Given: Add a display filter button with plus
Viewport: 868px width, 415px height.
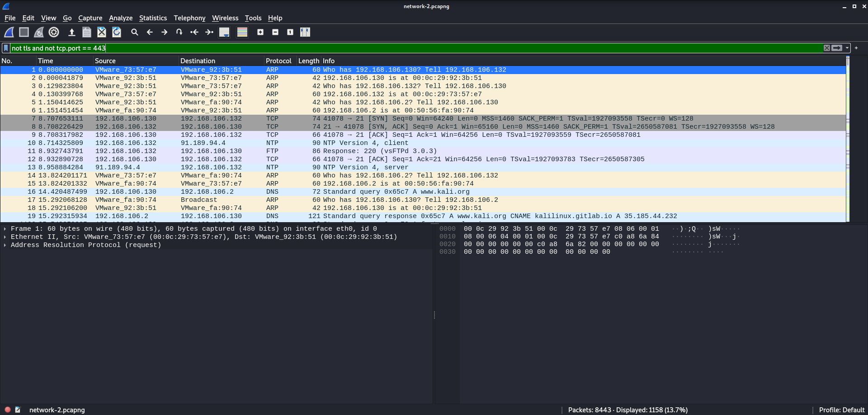Looking at the screenshot, I should (856, 48).
